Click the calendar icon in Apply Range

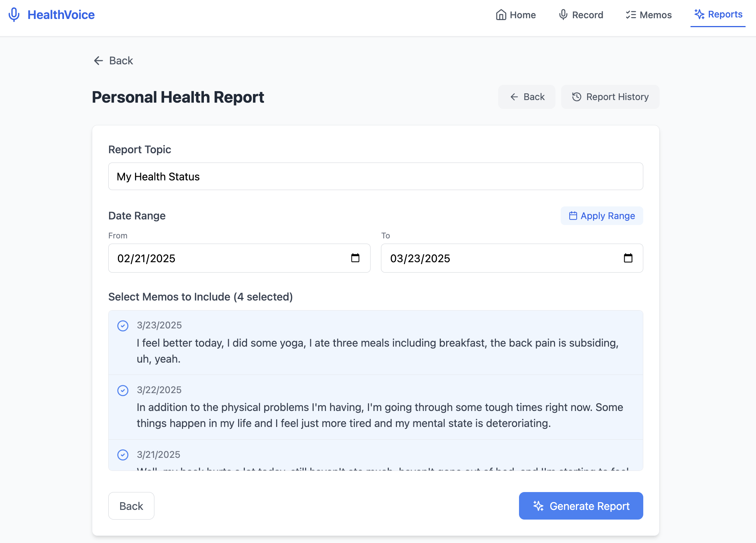[573, 216]
